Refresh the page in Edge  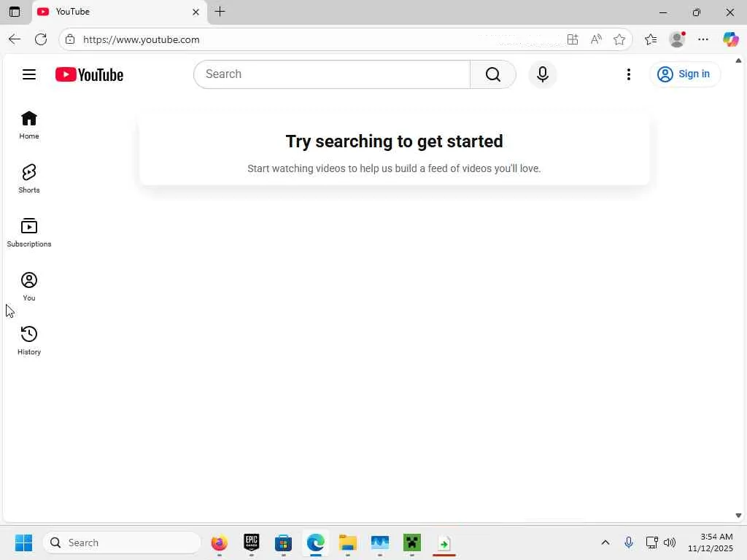[x=41, y=39]
